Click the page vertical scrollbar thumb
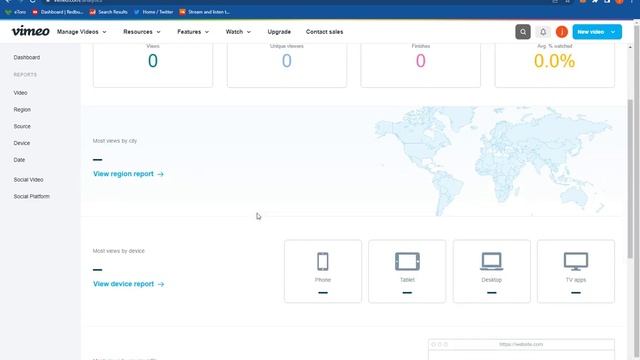This screenshot has height=360, width=640. [631, 178]
